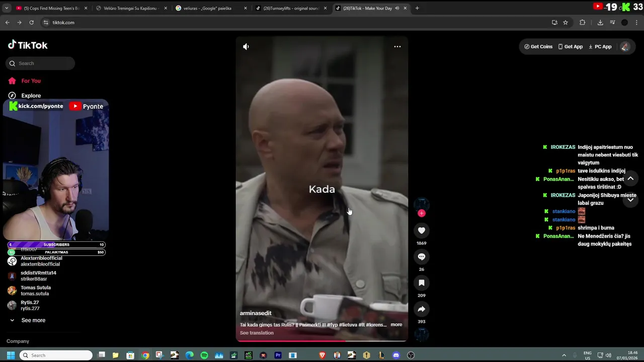Share the video with the arrow icon
The width and height of the screenshot is (644, 362).
(x=422, y=309)
